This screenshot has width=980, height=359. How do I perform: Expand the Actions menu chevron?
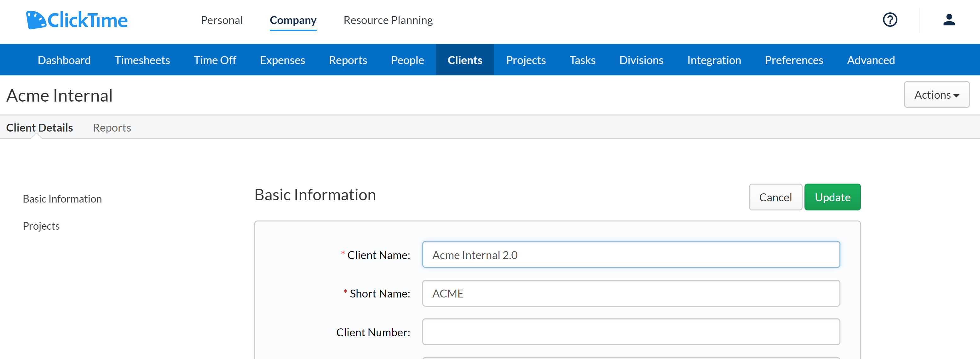[956, 96]
